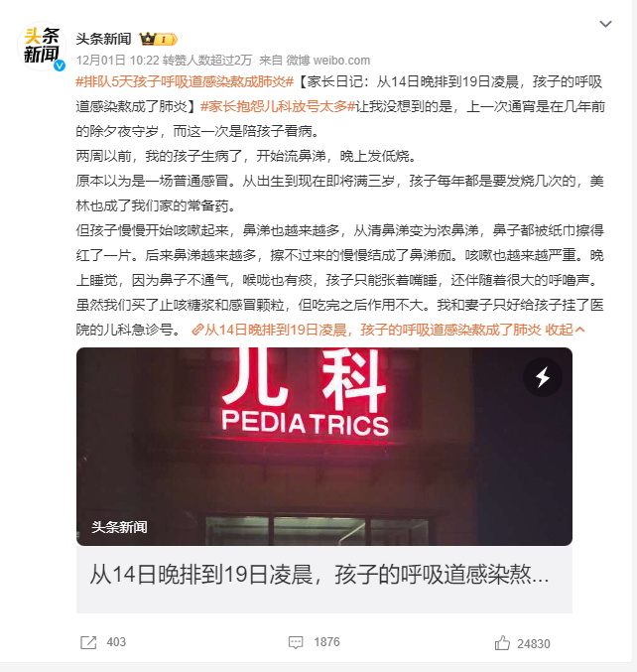Viewport: 637px width, 672px height.
Task: Click the collapse caret next to 收起
Action: tap(579, 330)
